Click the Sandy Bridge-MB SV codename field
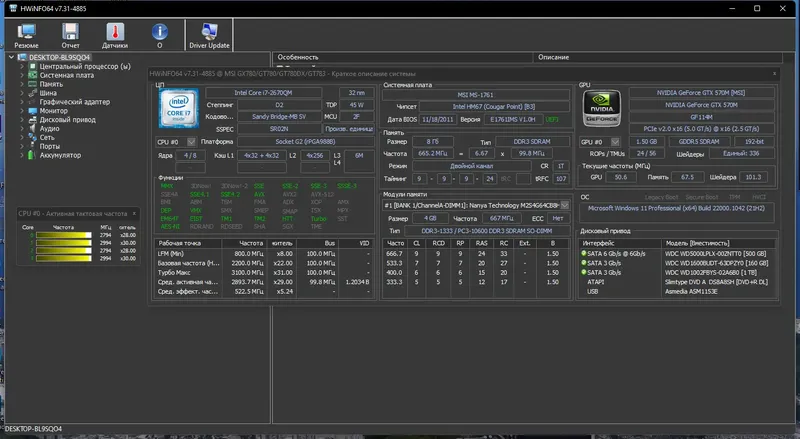This screenshot has width=800, height=439. (279, 116)
